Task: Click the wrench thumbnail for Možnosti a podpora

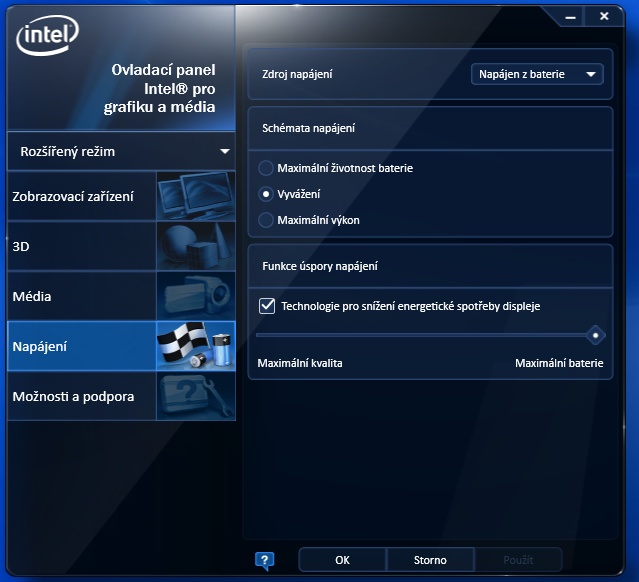Action: coord(196,396)
